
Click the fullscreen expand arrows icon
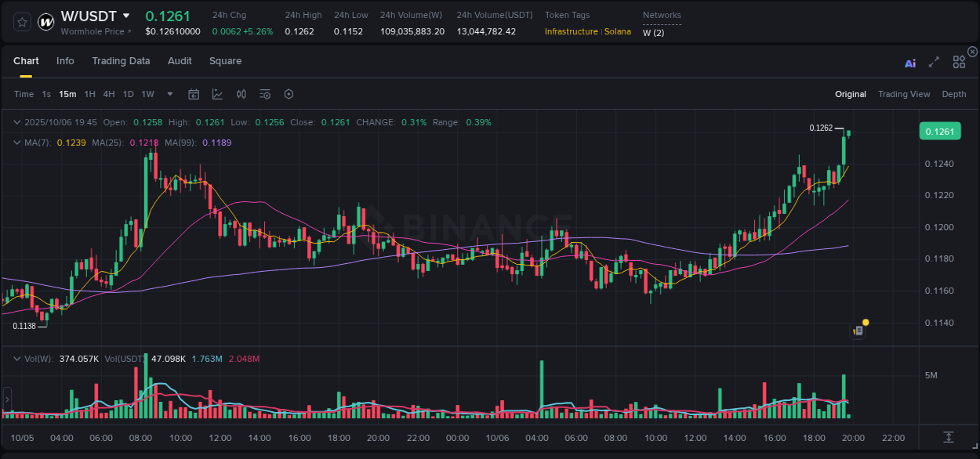(933, 60)
